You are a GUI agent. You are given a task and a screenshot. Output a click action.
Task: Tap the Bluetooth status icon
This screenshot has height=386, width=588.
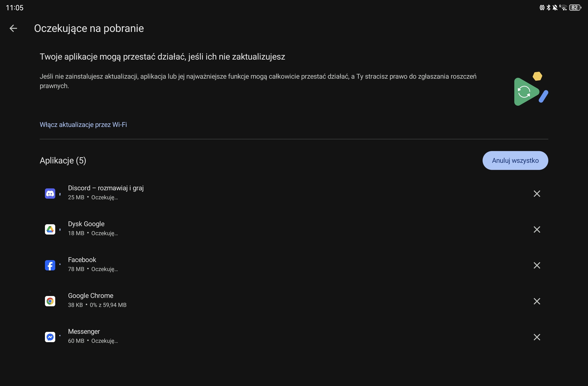tap(548, 8)
